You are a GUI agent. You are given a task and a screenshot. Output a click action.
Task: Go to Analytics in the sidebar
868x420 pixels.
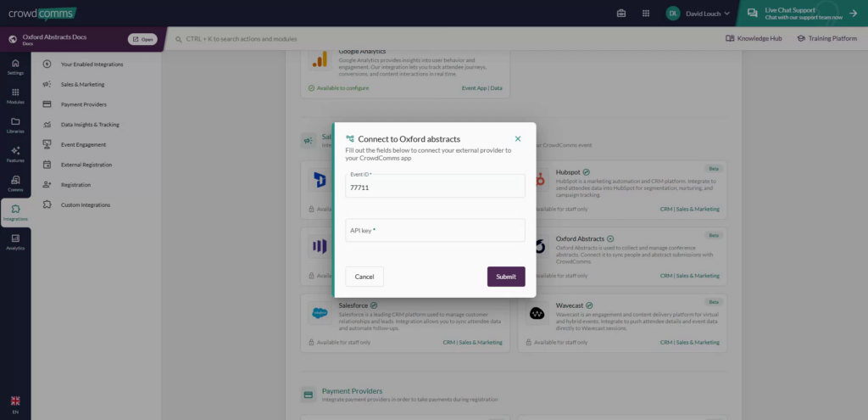click(x=15, y=243)
